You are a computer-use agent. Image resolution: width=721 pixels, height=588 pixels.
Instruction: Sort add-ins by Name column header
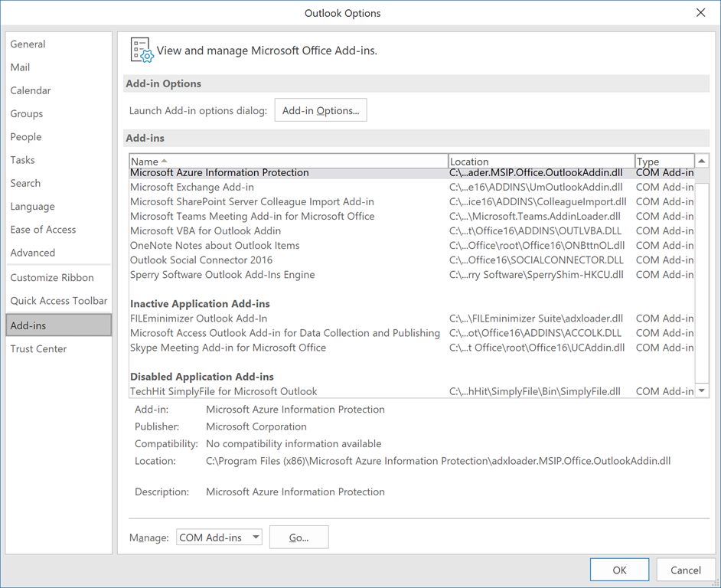288,162
